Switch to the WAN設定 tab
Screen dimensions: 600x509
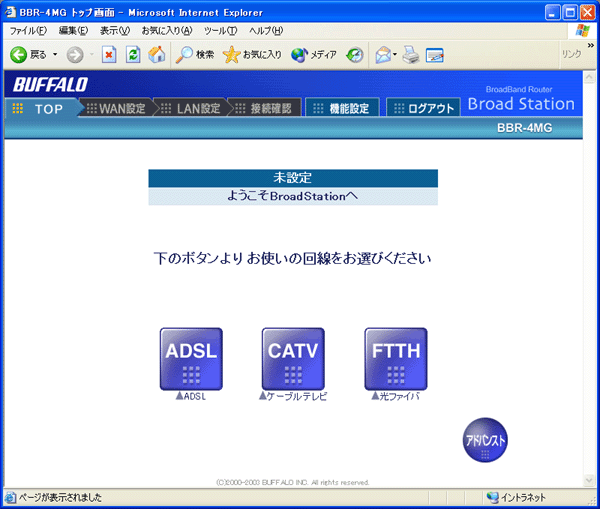point(116,108)
